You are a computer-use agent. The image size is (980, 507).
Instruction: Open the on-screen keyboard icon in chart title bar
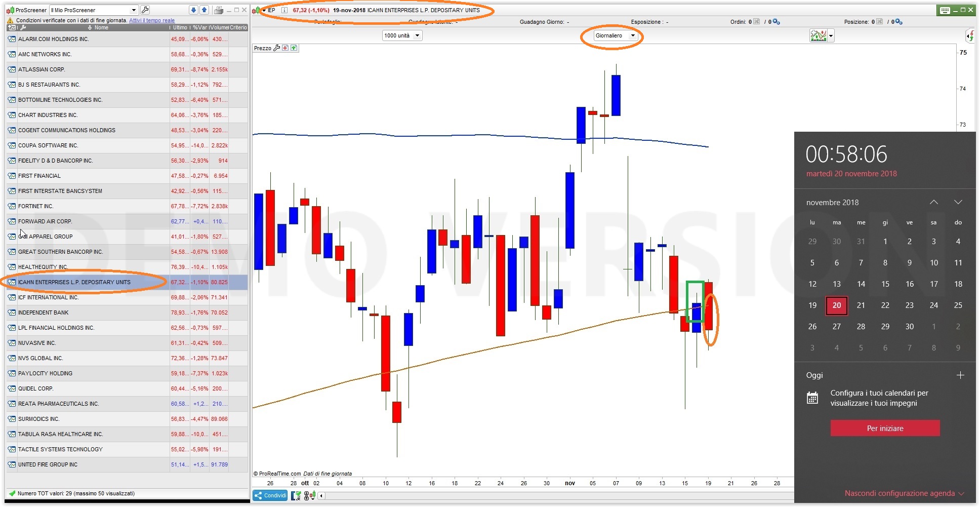point(945,10)
